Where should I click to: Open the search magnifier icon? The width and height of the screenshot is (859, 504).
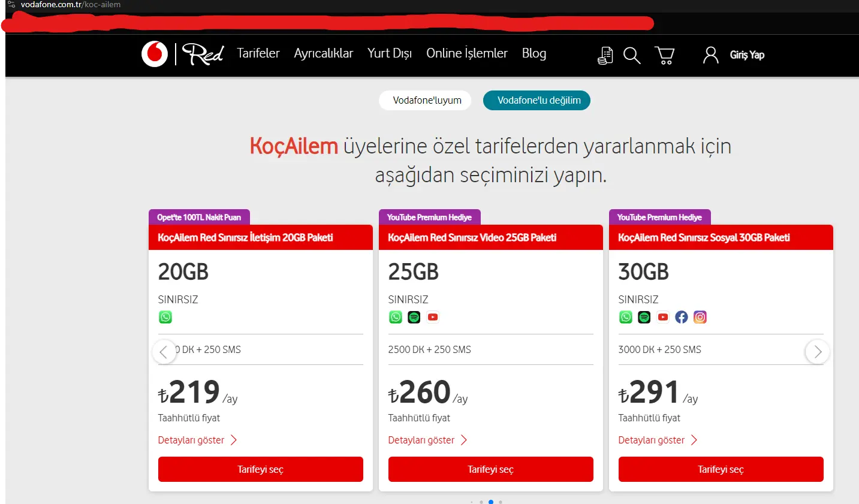(x=632, y=56)
